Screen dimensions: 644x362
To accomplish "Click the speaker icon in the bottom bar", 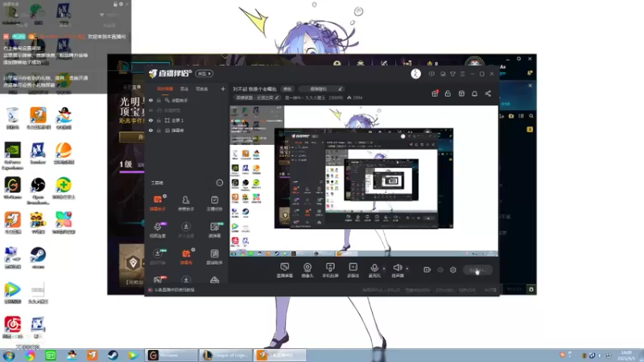I will click(397, 269).
